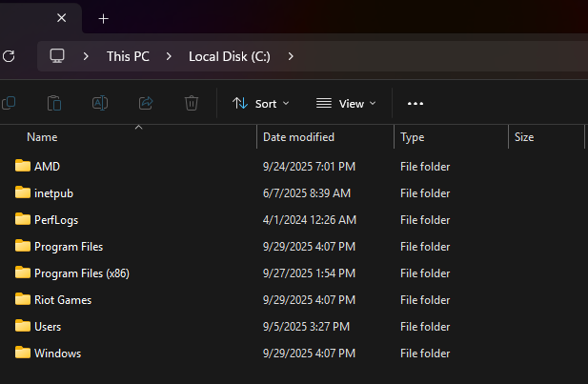588x384 pixels.
Task: Navigate to This PC in the breadcrumb
Action: 128,56
